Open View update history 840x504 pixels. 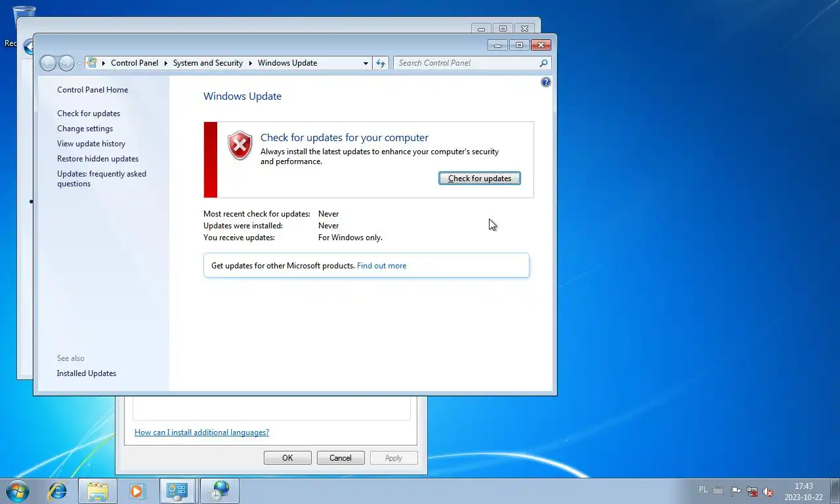[91, 144]
